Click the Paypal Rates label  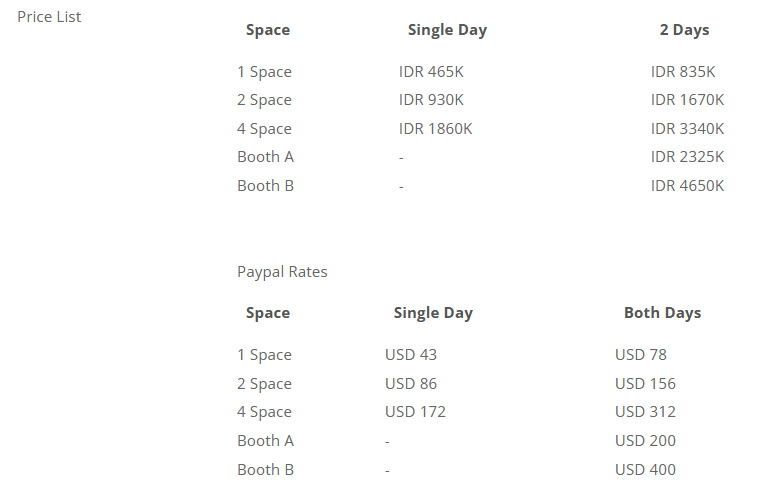(x=282, y=272)
